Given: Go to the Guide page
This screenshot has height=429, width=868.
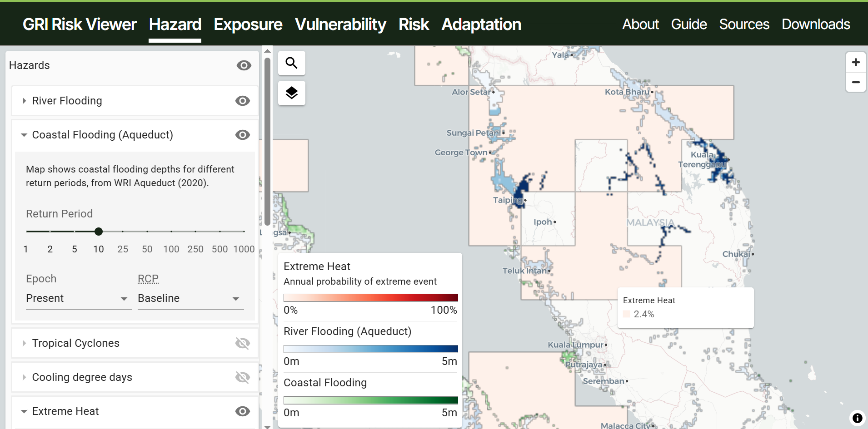Looking at the screenshot, I should [x=688, y=25].
